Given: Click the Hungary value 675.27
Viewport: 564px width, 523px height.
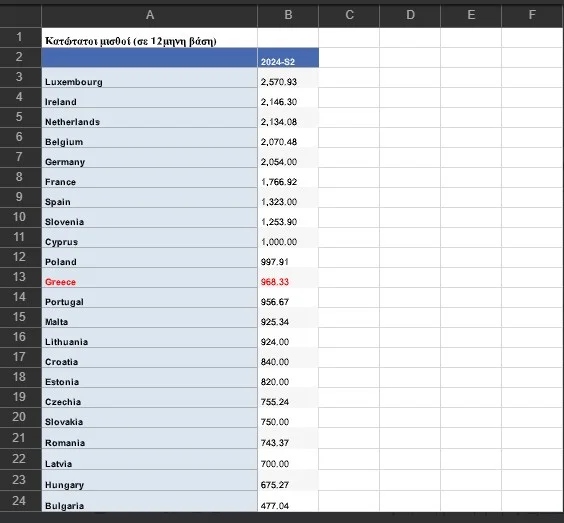Looking at the screenshot, I should (288, 480).
